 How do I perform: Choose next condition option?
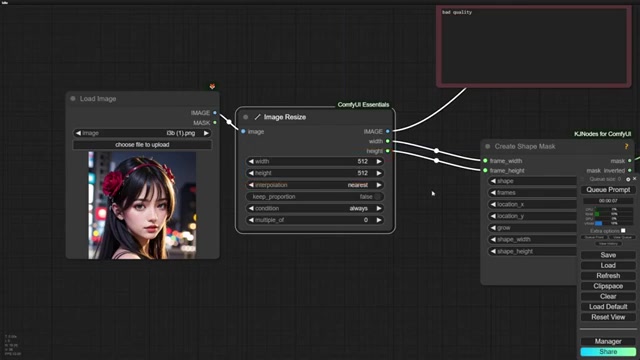click(379, 209)
